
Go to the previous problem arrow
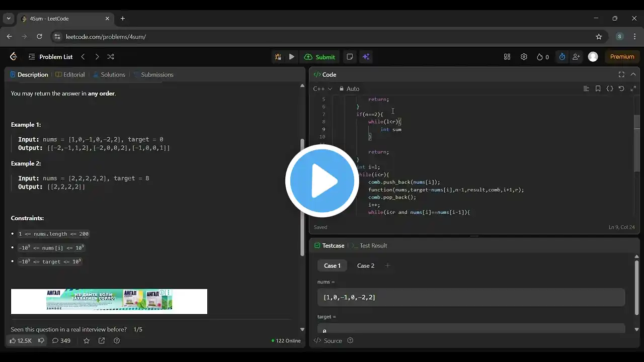point(83,57)
